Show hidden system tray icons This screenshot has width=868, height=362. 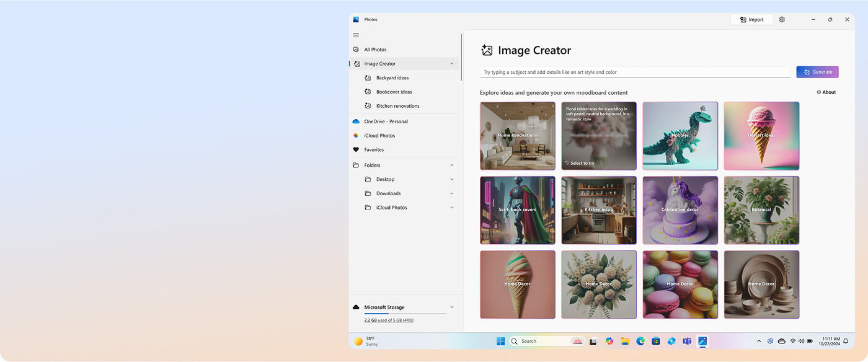tap(759, 342)
